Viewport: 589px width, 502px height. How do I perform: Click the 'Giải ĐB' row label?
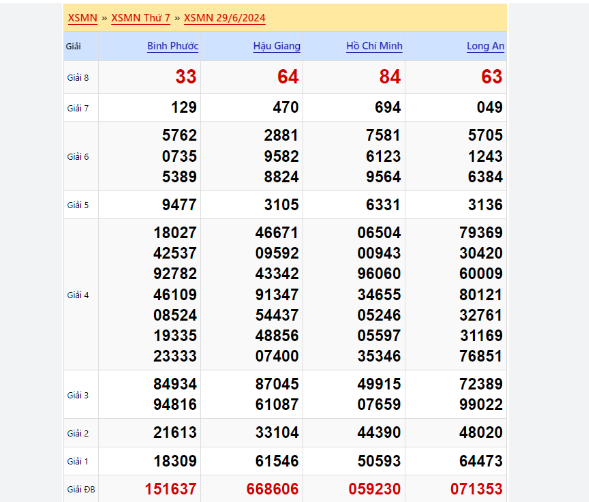81,489
